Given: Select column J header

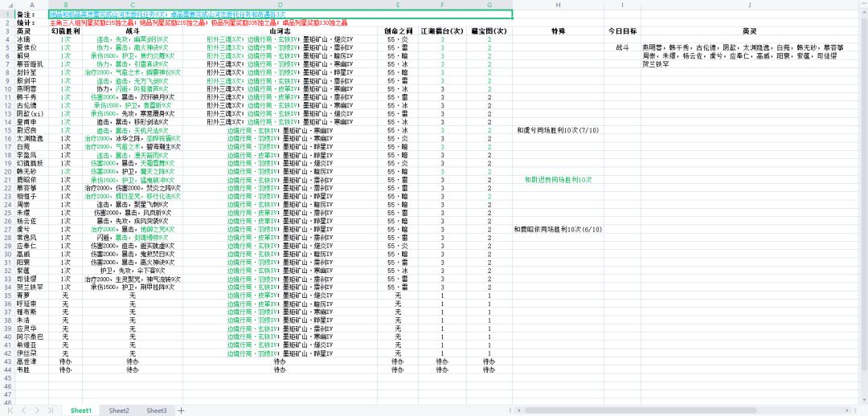Looking at the screenshot, I should click(750, 5).
